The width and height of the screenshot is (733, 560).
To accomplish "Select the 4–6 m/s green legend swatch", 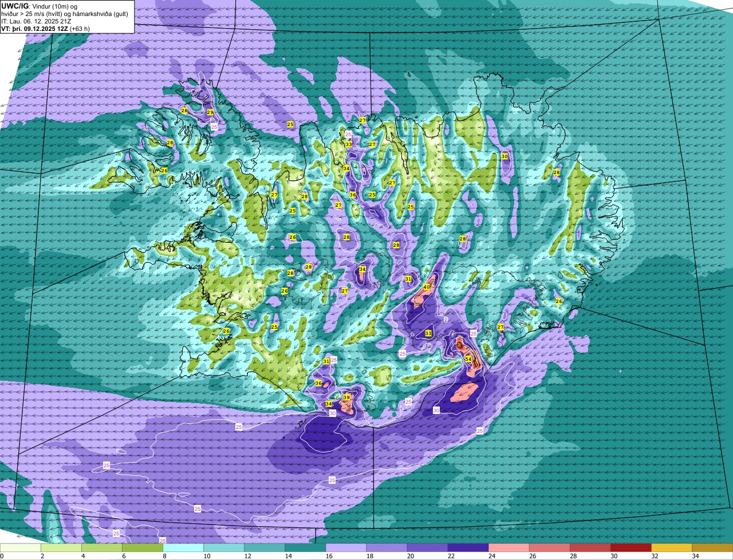I will coord(103,548).
